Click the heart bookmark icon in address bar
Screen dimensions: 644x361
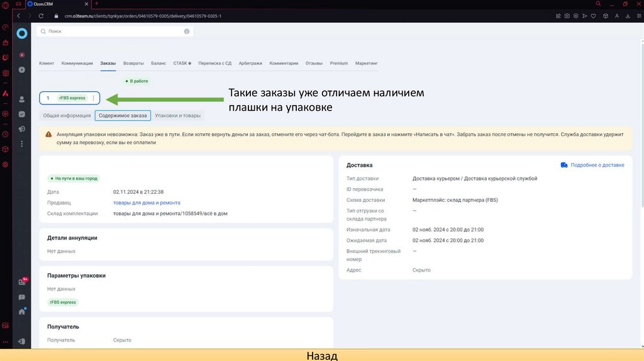click(594, 16)
